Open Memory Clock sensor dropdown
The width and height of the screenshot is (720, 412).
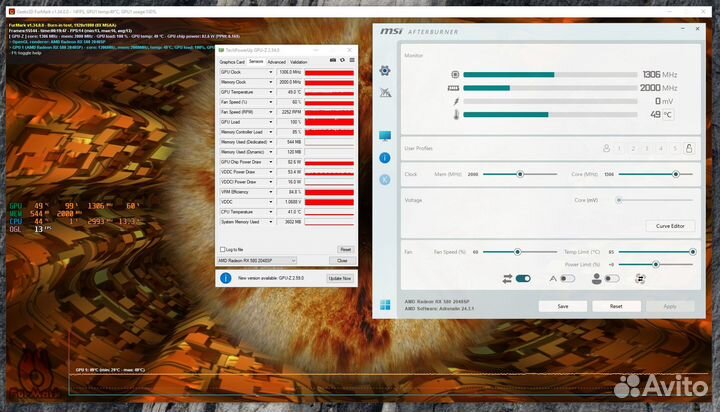click(x=270, y=82)
